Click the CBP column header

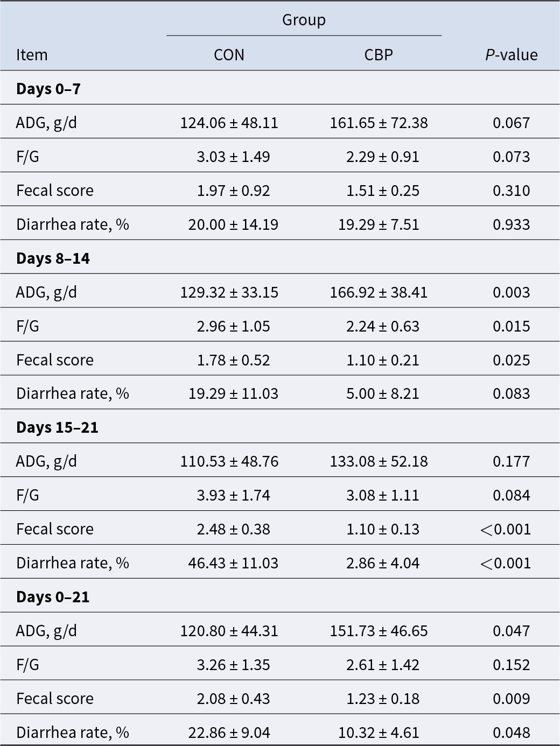point(379,55)
